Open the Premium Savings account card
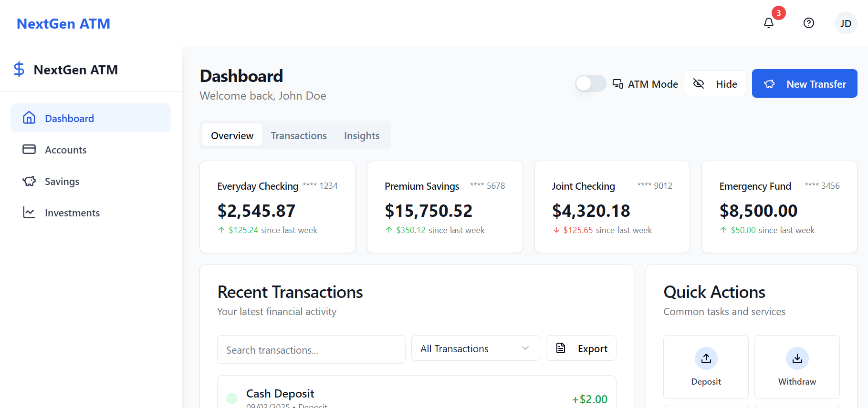The width and height of the screenshot is (868, 408). pyautogui.click(x=445, y=207)
